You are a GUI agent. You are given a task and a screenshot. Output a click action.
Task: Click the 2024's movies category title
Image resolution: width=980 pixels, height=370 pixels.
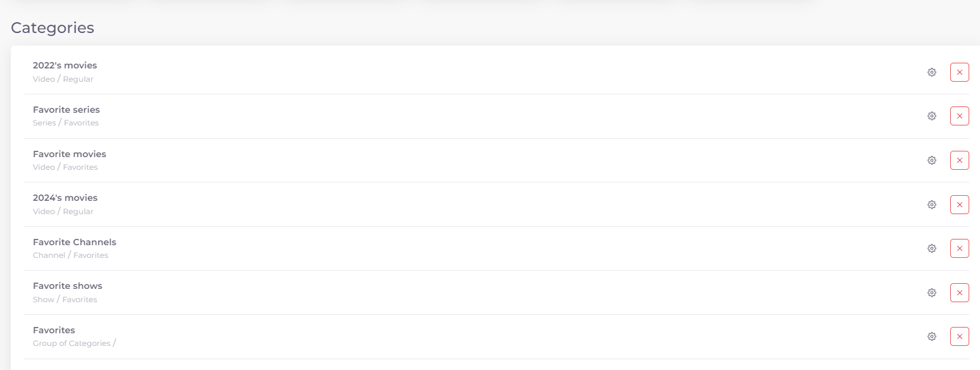coord(65,198)
